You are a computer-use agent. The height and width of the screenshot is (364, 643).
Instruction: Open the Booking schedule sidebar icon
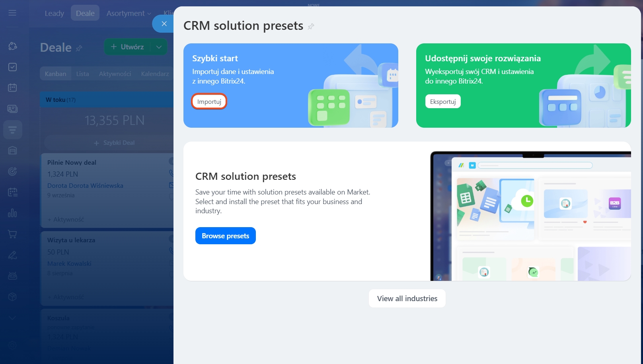pos(12,192)
